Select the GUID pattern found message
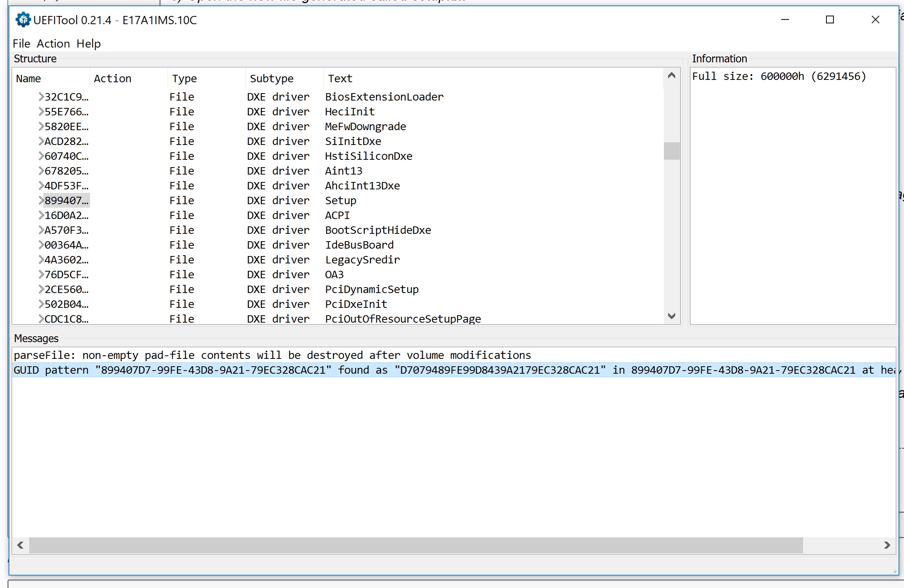 click(x=429, y=370)
